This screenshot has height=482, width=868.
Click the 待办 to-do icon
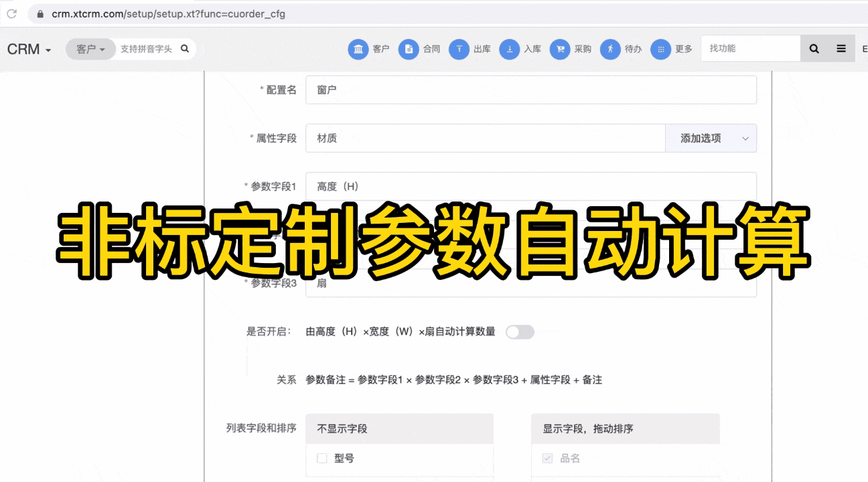tap(610, 49)
